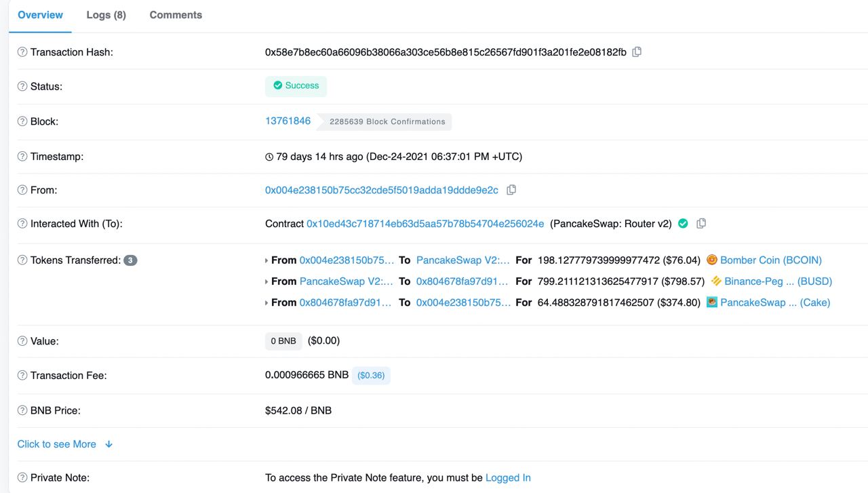The height and width of the screenshot is (493, 868).
Task: Expand the Bomber Coin transfer row arrow
Action: (267, 260)
